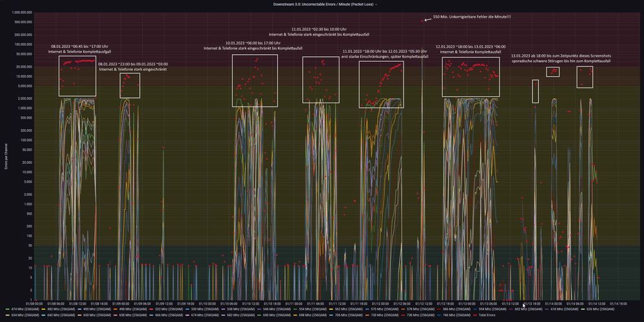Select the 634 Mhz (256QAM) legend entry
The width and height of the screenshot is (644, 322).
coord(23,315)
